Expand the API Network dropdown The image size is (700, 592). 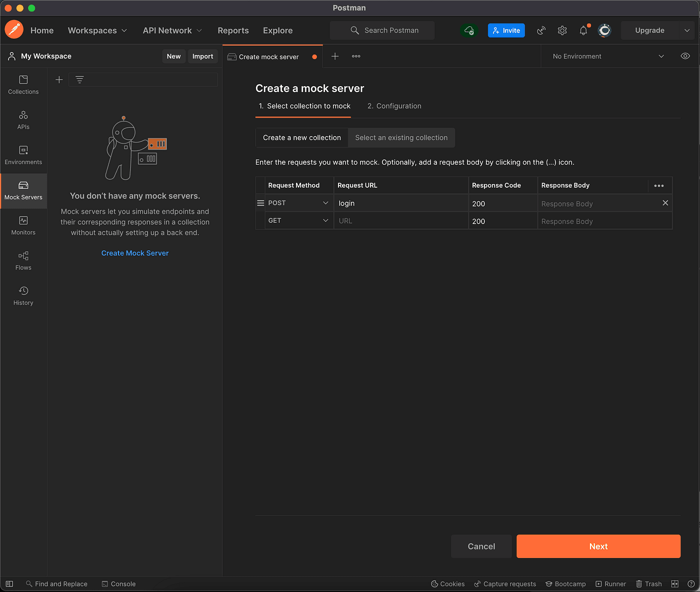click(x=172, y=31)
